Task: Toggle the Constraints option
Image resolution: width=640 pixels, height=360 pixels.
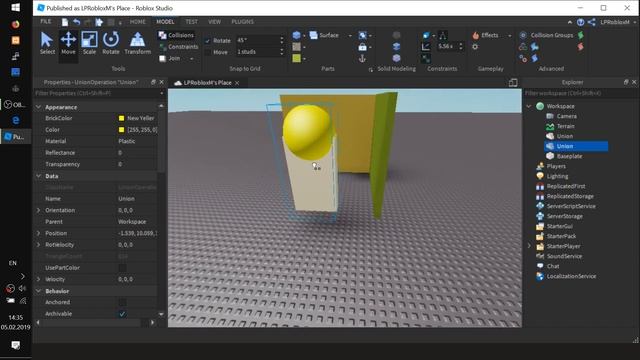Action: 178,47
